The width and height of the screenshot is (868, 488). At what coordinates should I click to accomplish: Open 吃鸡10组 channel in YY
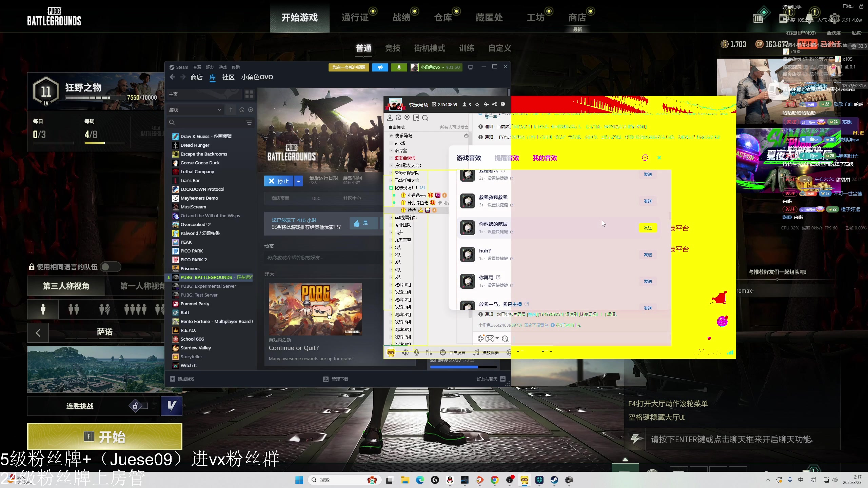point(402,285)
